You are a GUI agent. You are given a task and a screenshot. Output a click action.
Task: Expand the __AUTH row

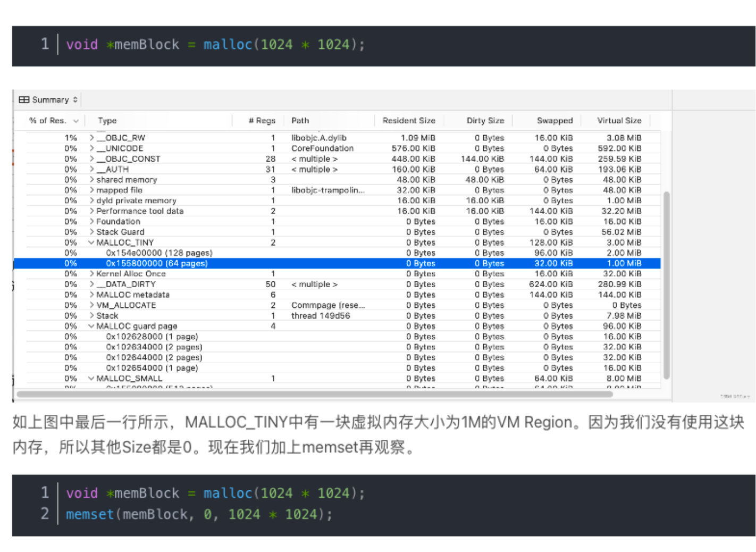(91, 169)
